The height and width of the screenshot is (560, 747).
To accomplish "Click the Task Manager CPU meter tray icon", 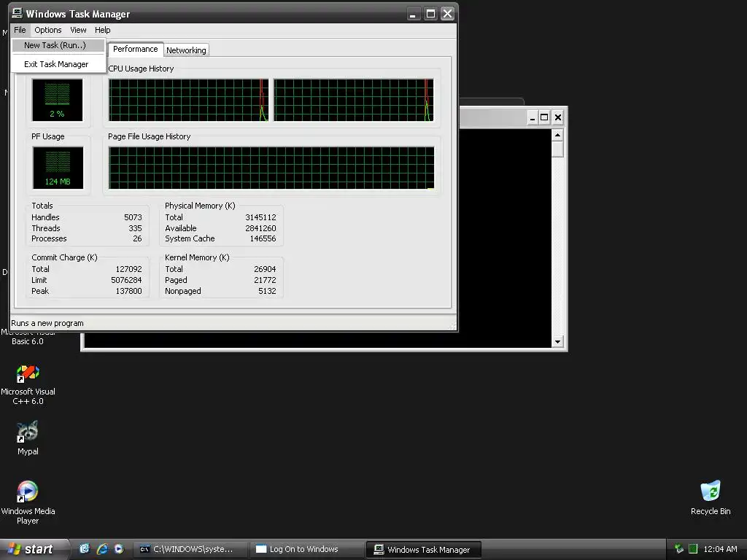I will pos(693,549).
